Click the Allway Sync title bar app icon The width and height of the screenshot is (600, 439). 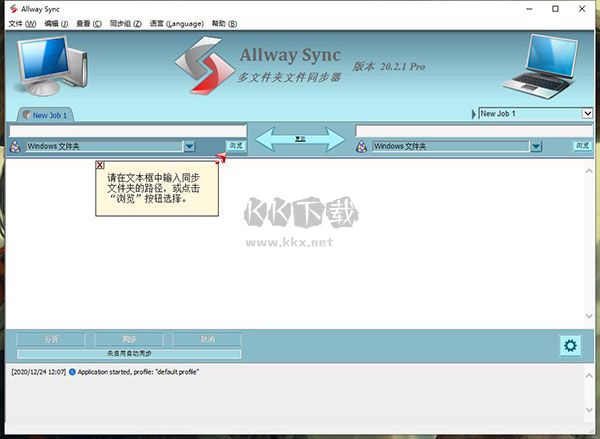coord(14,9)
